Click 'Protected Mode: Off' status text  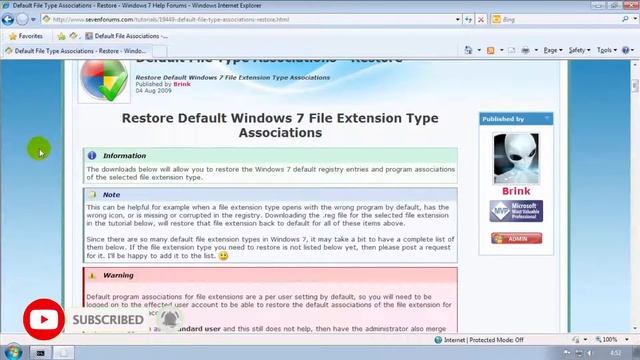pyautogui.click(x=496, y=340)
